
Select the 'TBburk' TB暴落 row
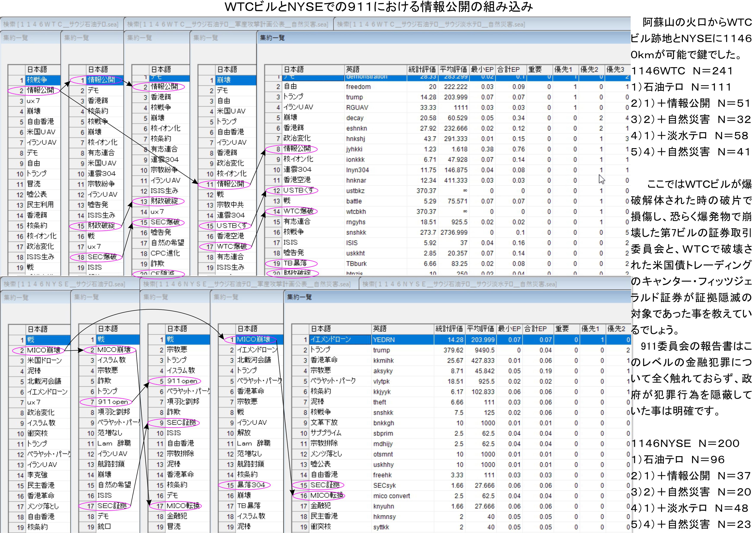[x=356, y=264]
